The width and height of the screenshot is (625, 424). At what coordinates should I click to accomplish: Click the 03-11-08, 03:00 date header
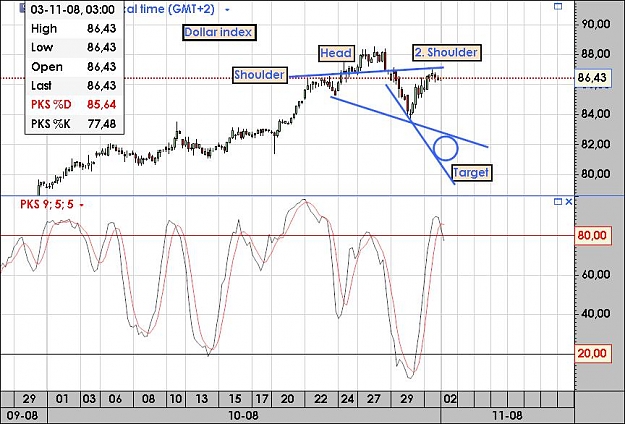(x=73, y=10)
